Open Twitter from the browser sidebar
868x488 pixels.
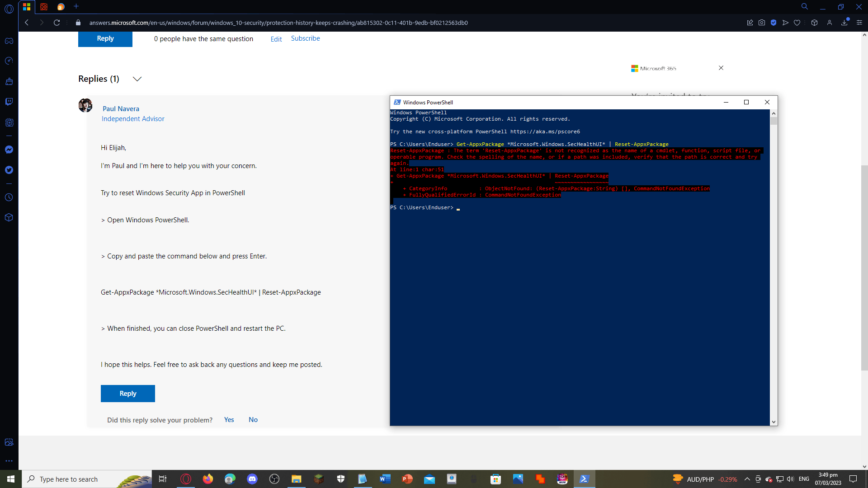coord(9,170)
